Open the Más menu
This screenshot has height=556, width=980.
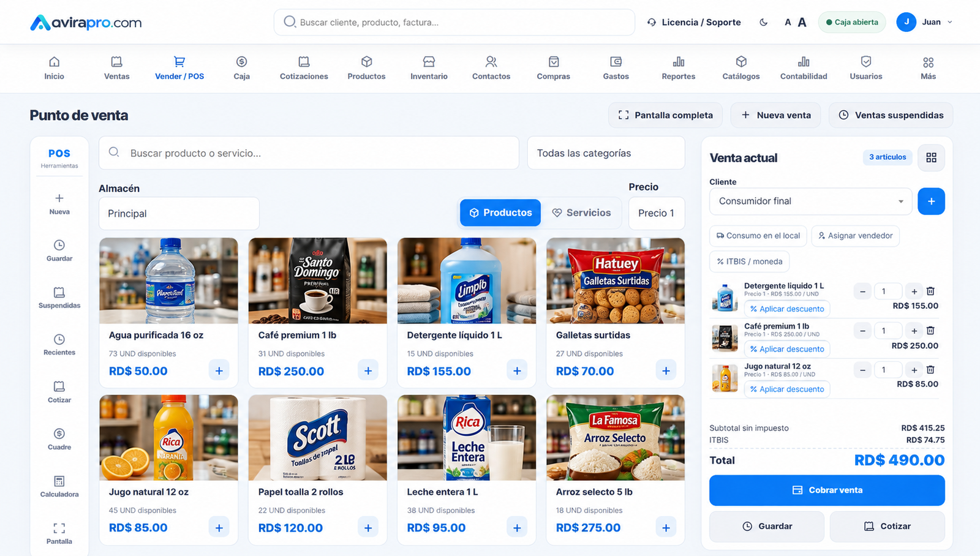pos(928,68)
